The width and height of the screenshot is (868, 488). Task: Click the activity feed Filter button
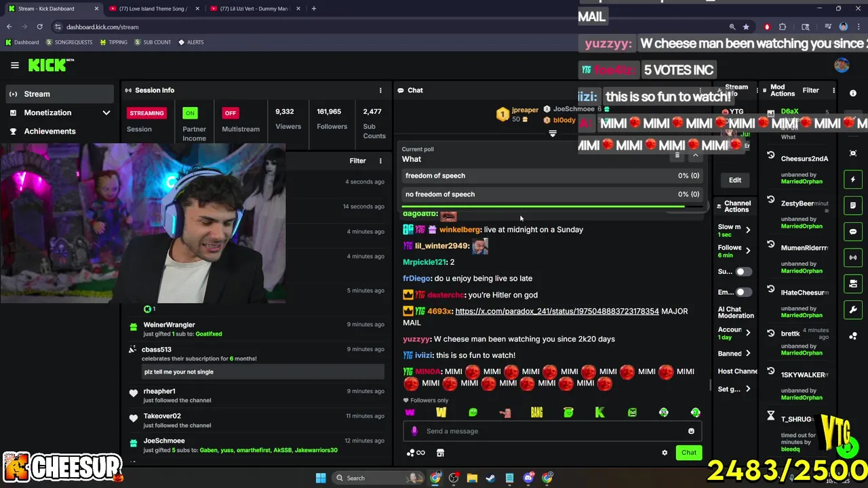357,161
